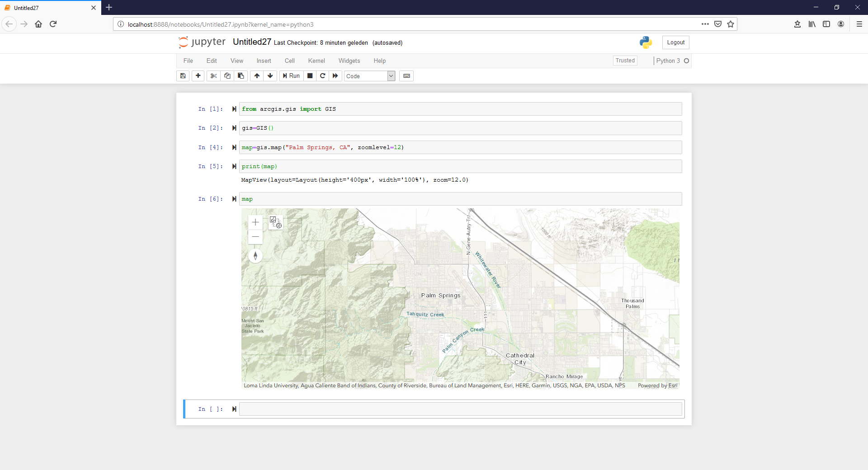Open the Firefox account icon
The height and width of the screenshot is (470, 868).
841,24
